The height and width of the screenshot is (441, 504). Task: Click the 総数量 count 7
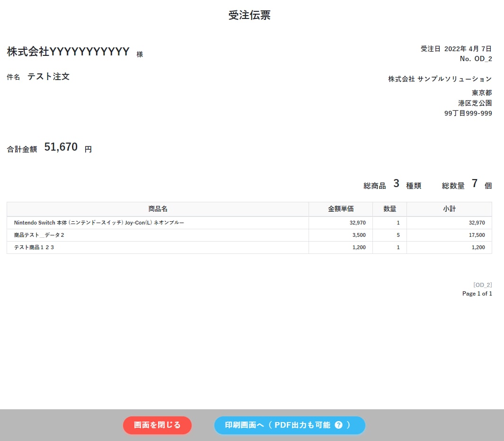[475, 183]
